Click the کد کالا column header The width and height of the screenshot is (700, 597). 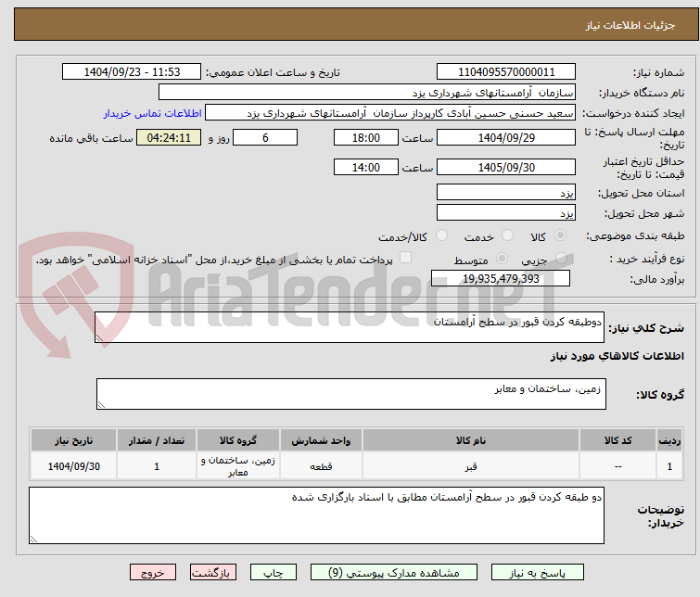tap(617, 440)
